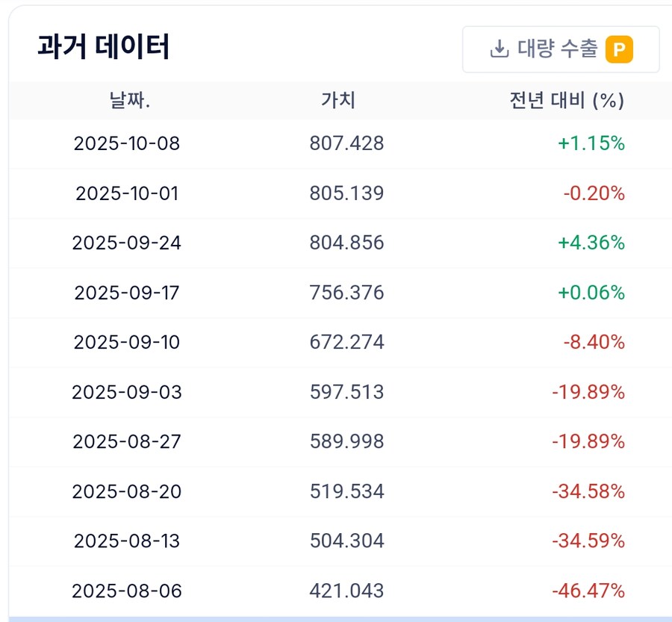
Task: Sort by the 전년 대비 (%) header
Action: [x=566, y=101]
